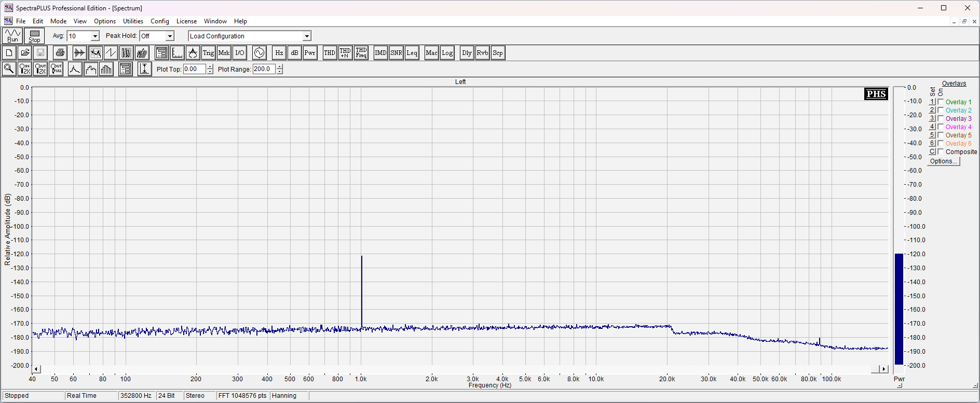Open the License menu

tap(186, 21)
